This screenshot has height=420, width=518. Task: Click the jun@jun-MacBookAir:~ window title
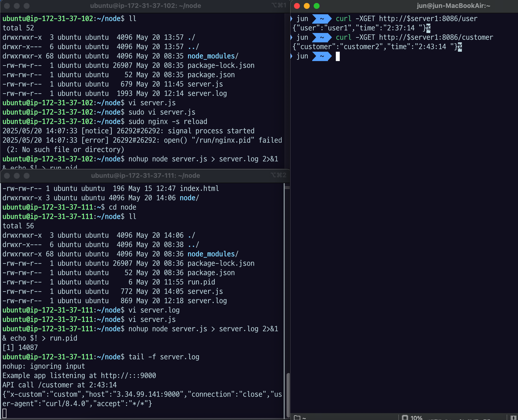click(453, 6)
